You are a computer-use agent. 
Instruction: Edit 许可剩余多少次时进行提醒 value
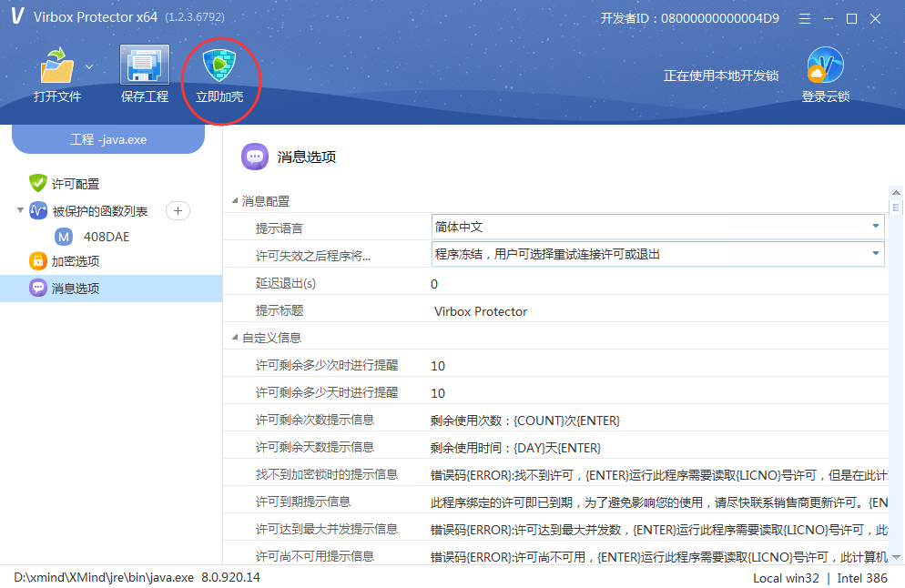click(x=658, y=365)
